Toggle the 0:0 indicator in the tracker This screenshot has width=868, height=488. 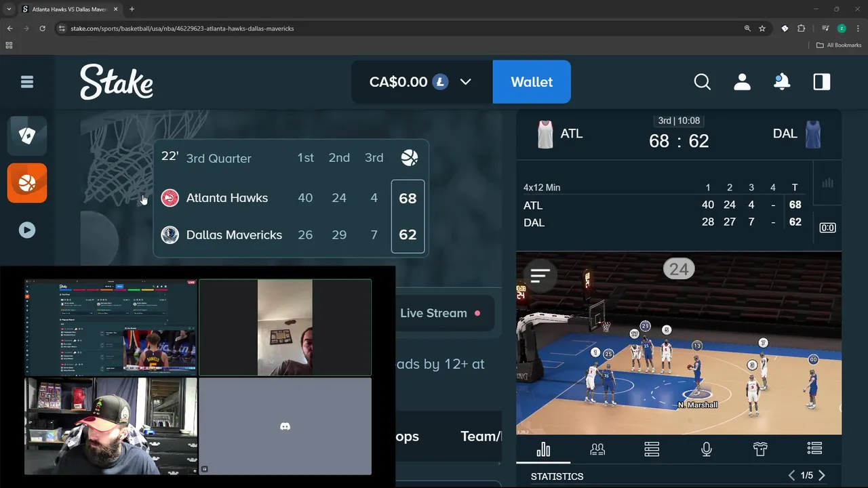pyautogui.click(x=827, y=228)
